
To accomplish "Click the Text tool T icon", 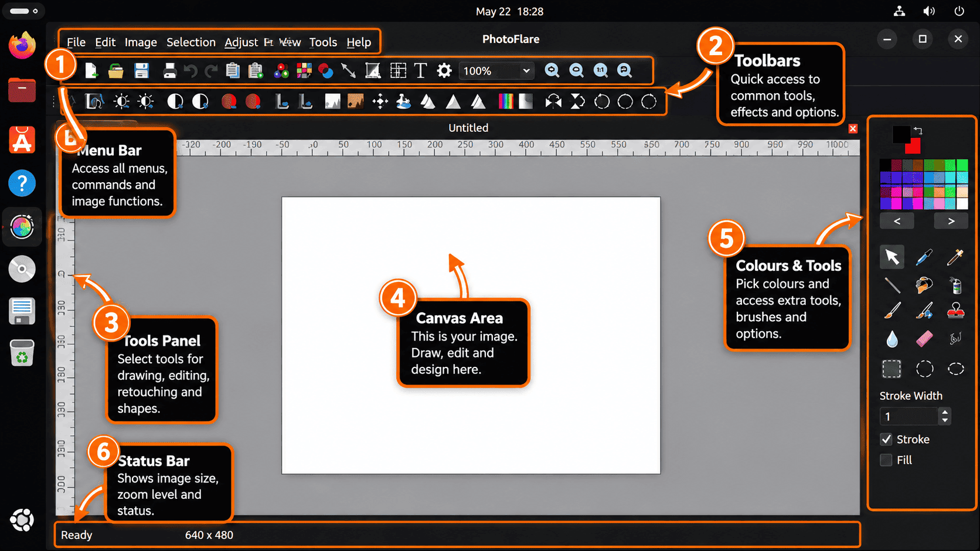I will 420,70.
